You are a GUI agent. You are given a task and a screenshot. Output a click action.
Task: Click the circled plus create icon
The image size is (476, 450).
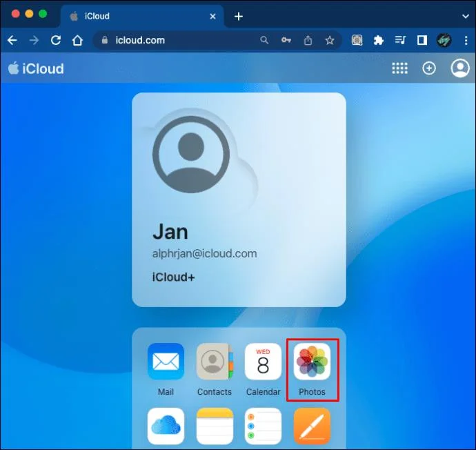tap(429, 68)
